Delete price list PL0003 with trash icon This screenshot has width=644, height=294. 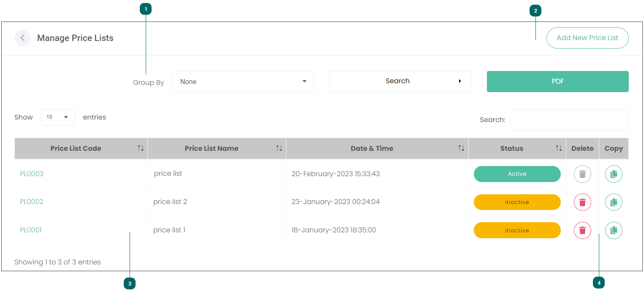pos(582,174)
